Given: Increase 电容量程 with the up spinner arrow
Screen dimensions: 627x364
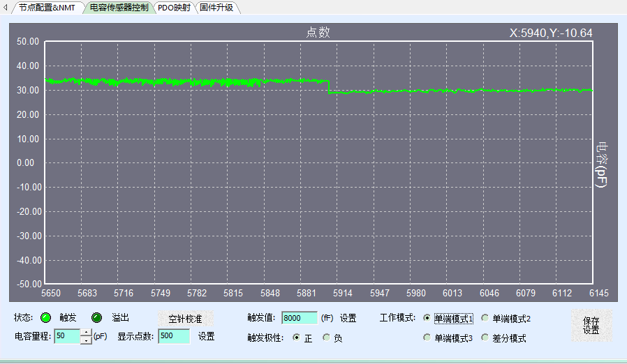Looking at the screenshot, I should [86, 332].
